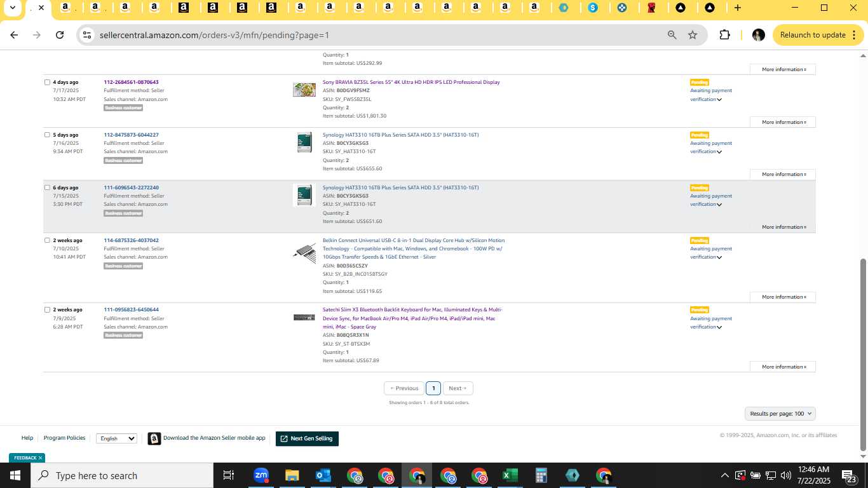The width and height of the screenshot is (868, 488).
Task: Select checkbox for order 112-2684561-0870643
Action: coord(47,82)
